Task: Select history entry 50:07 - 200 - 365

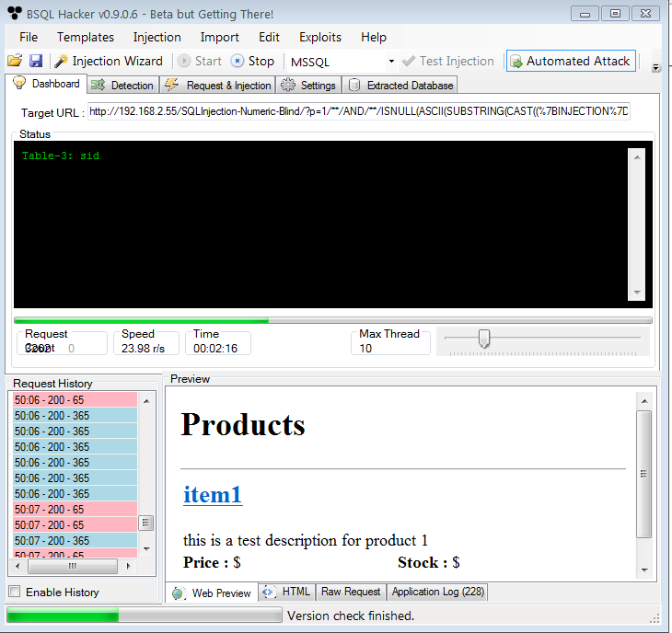Action: click(x=75, y=540)
